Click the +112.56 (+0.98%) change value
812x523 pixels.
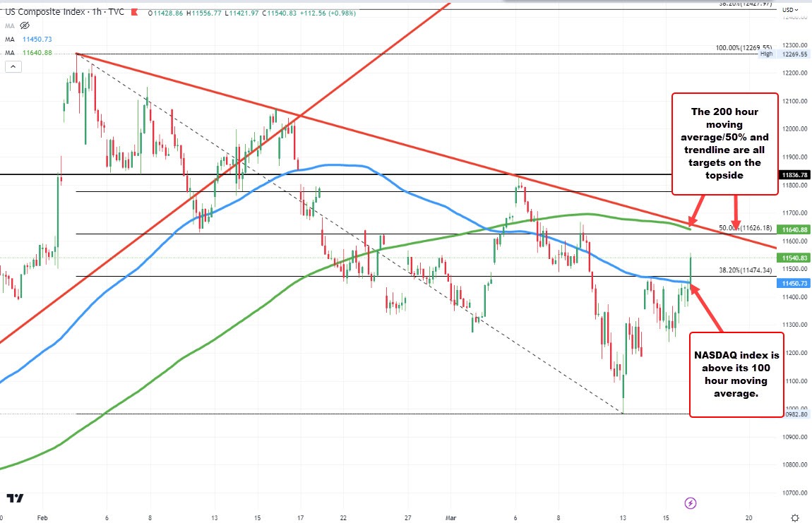click(328, 13)
